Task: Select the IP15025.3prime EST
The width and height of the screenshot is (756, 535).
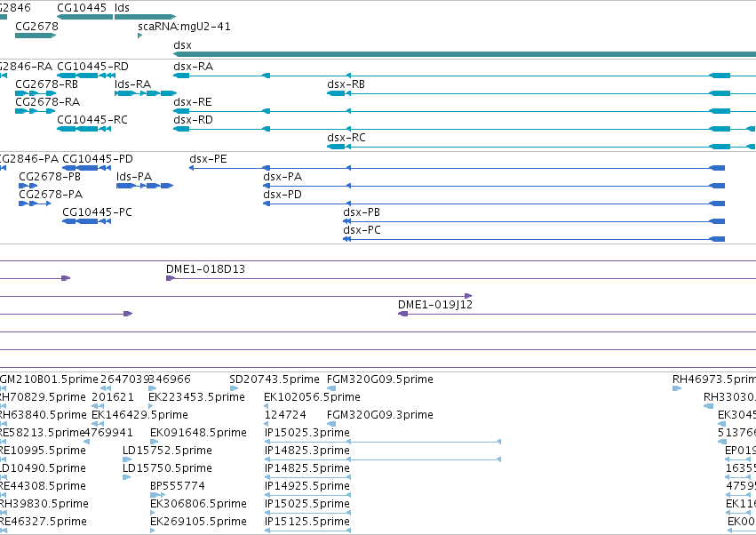Action: (x=383, y=442)
